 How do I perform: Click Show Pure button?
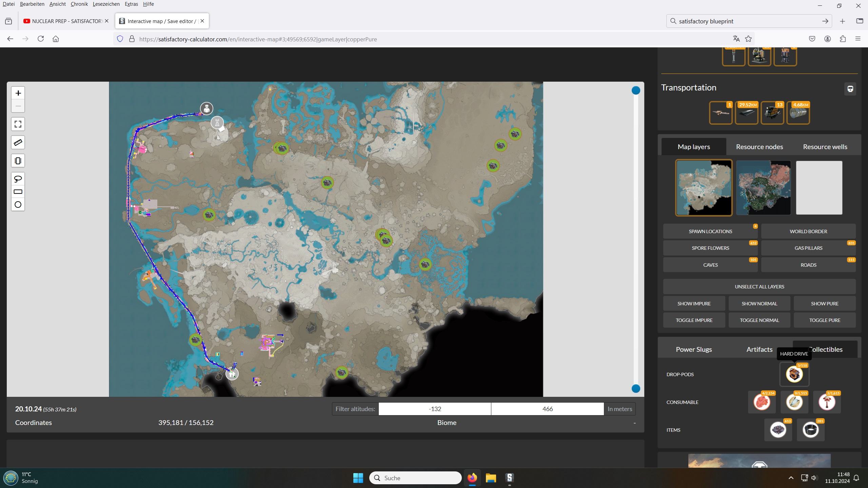pyautogui.click(x=825, y=304)
